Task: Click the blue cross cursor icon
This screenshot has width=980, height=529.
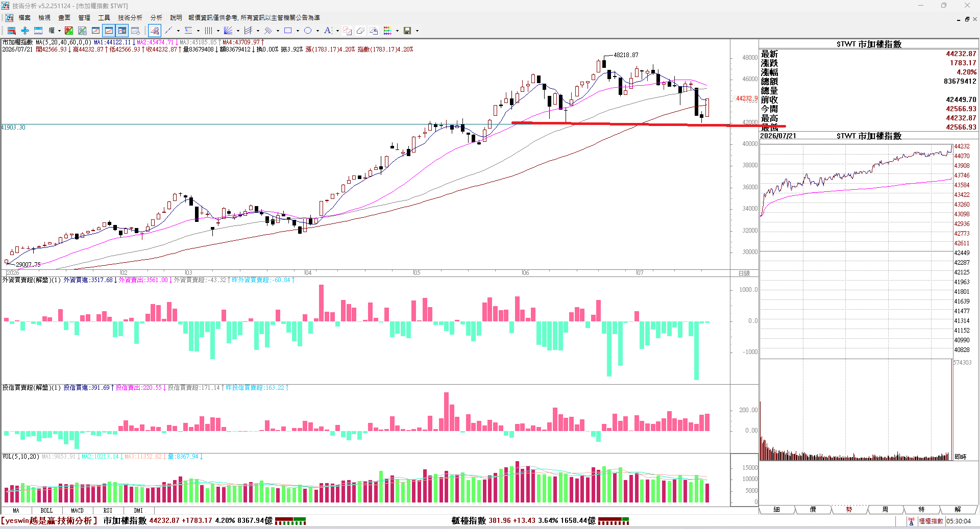Action: click(x=24, y=31)
